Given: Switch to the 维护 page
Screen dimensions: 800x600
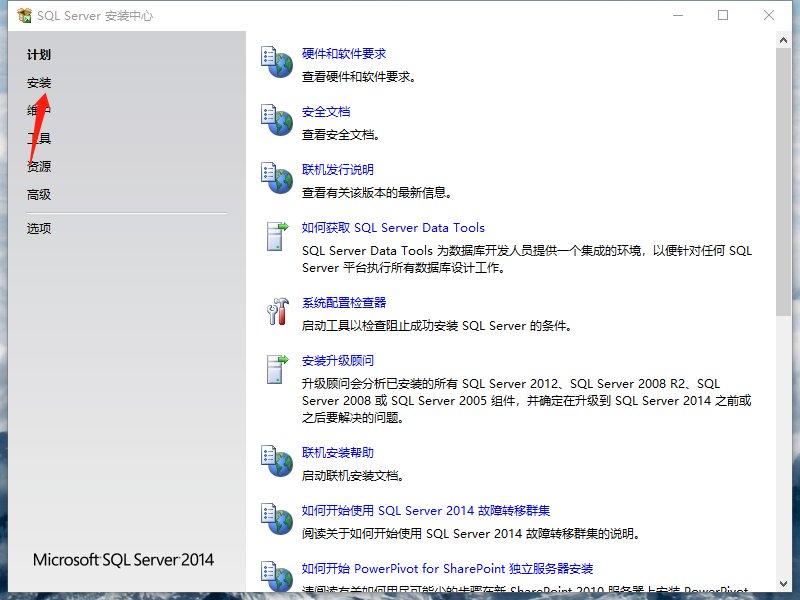Looking at the screenshot, I should 39,110.
